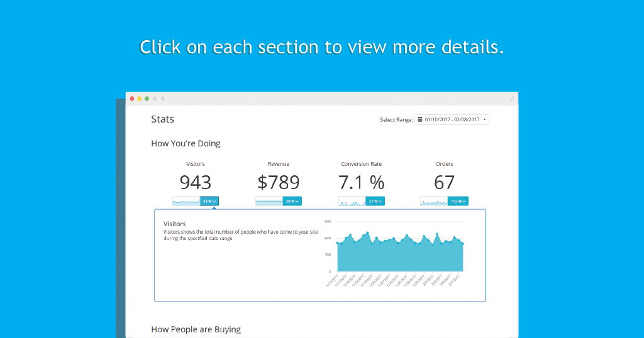644x338 pixels.
Task: Click the browser back arrow icon
Action: (155, 99)
